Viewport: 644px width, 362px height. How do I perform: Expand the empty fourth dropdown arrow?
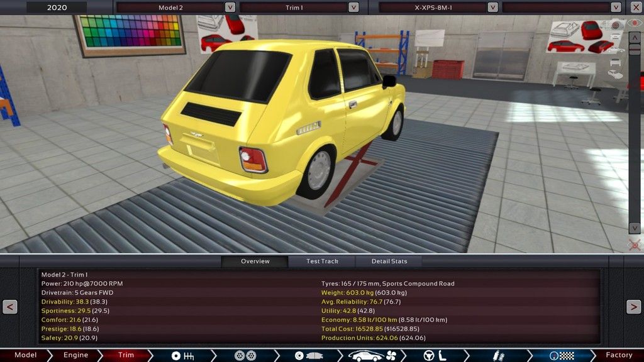[x=616, y=8]
